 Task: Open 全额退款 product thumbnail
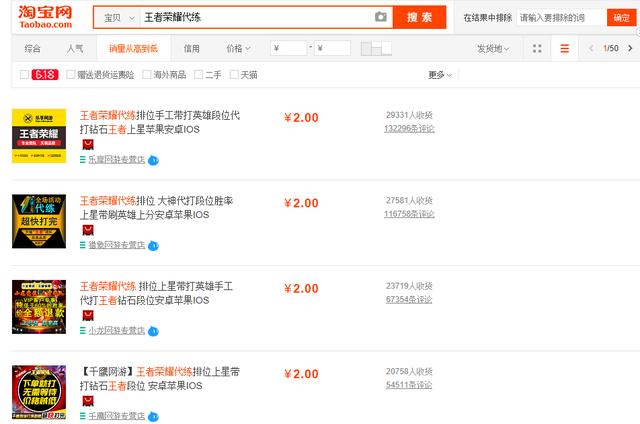coord(39,307)
